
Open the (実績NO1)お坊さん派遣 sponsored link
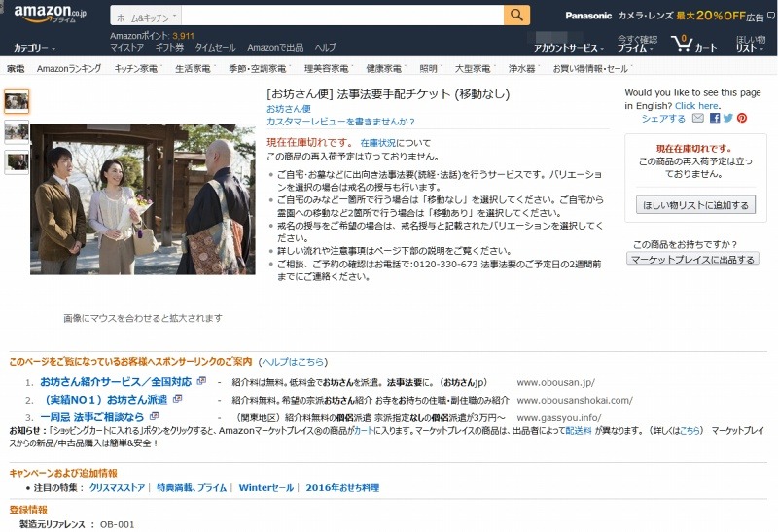click(106, 399)
